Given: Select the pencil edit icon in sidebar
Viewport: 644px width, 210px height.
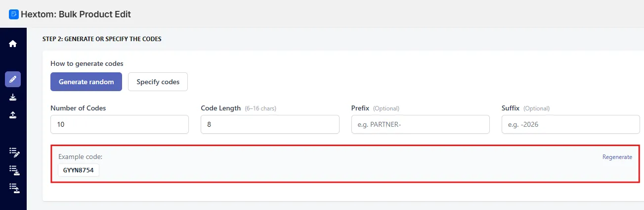Looking at the screenshot, I should point(13,79).
